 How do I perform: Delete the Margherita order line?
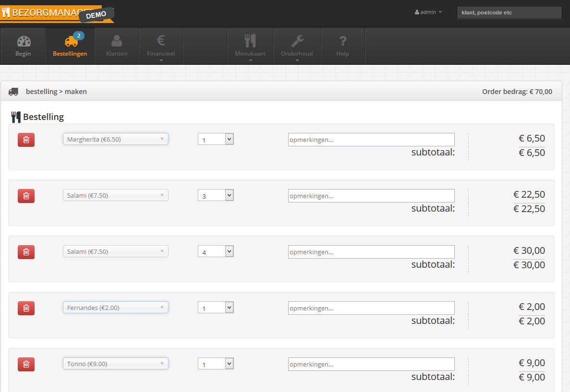coord(26,140)
